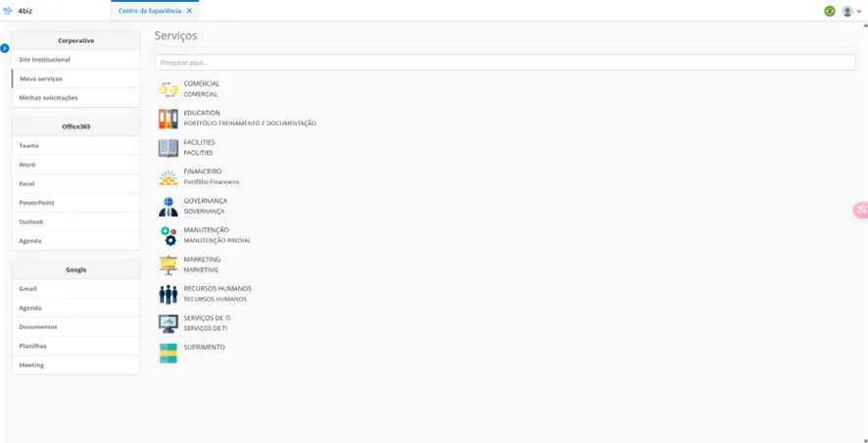Image resolution: width=868 pixels, height=443 pixels.
Task: Open the user profile dropdown menu
Action: pyautogui.click(x=851, y=11)
